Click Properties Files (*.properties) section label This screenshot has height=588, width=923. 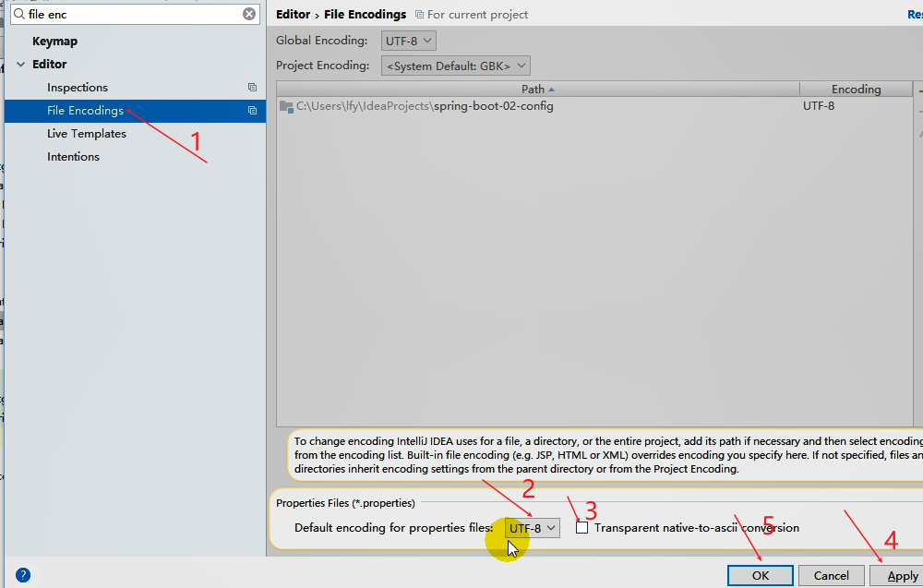tap(345, 503)
